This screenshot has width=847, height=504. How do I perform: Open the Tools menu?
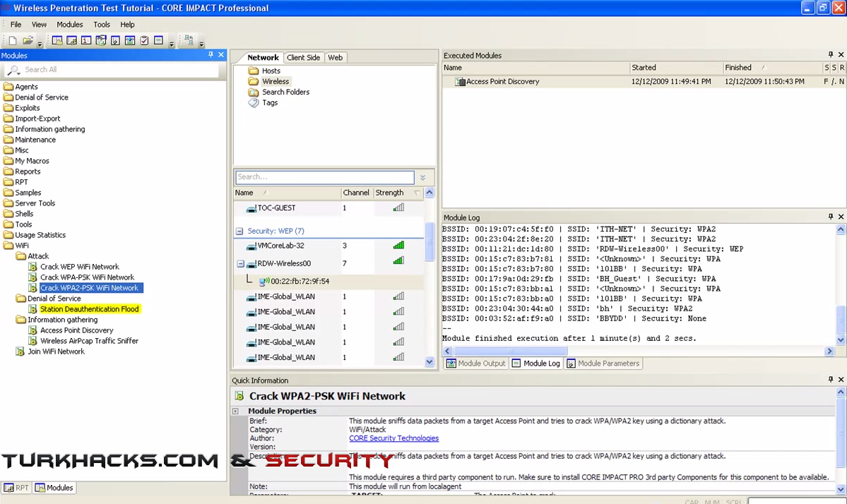coord(102,24)
